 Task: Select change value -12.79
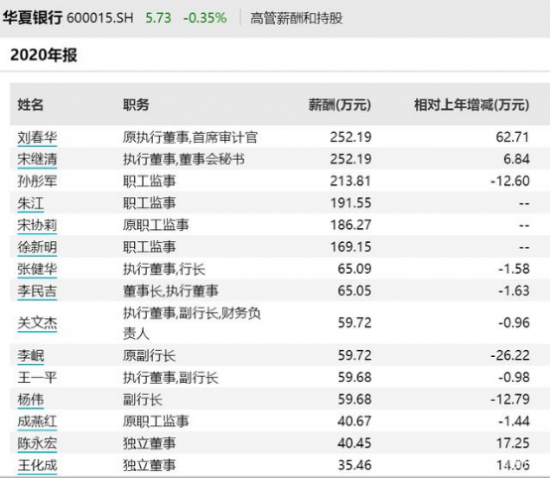click(510, 399)
